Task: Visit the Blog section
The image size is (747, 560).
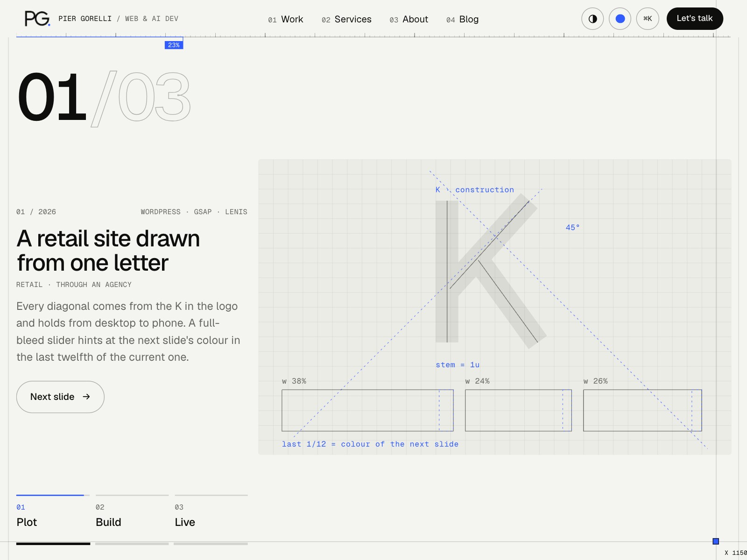Action: pyautogui.click(x=462, y=19)
